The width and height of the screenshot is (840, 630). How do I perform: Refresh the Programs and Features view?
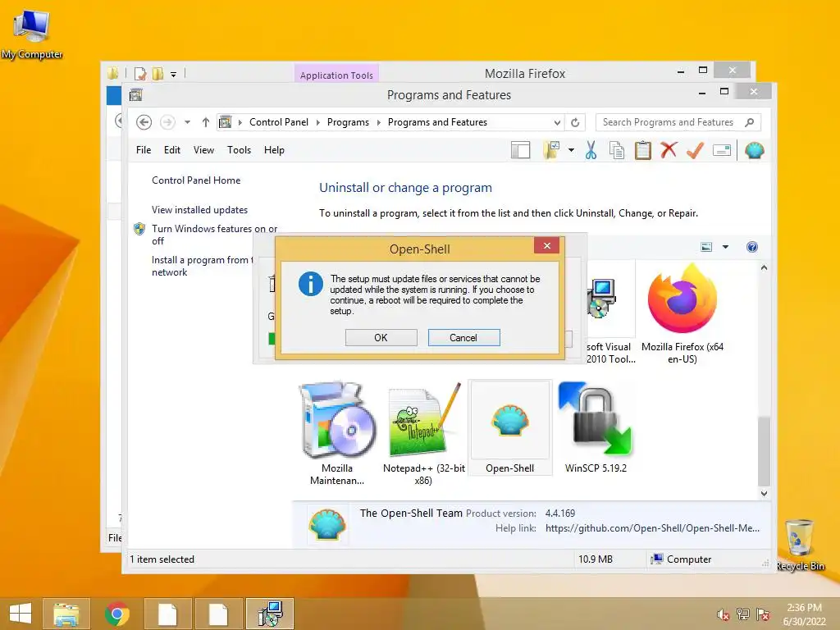[575, 123]
